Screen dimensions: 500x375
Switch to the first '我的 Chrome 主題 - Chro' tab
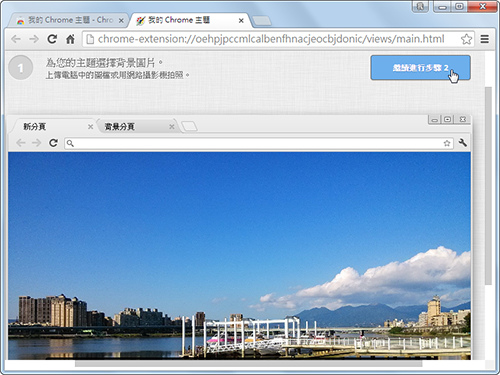[x=67, y=20]
